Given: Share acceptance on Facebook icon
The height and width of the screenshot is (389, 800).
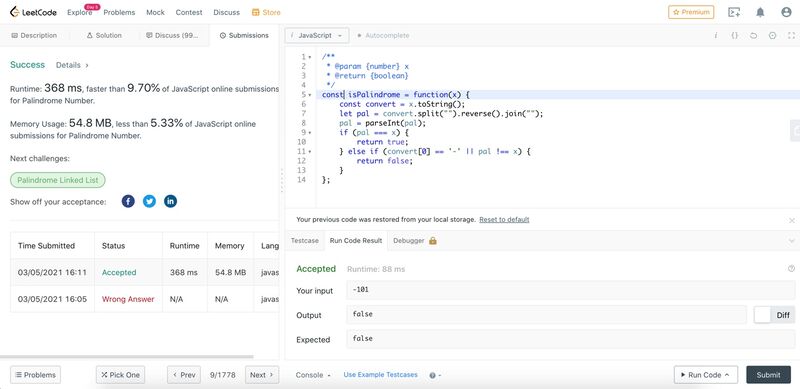Looking at the screenshot, I should click(128, 201).
